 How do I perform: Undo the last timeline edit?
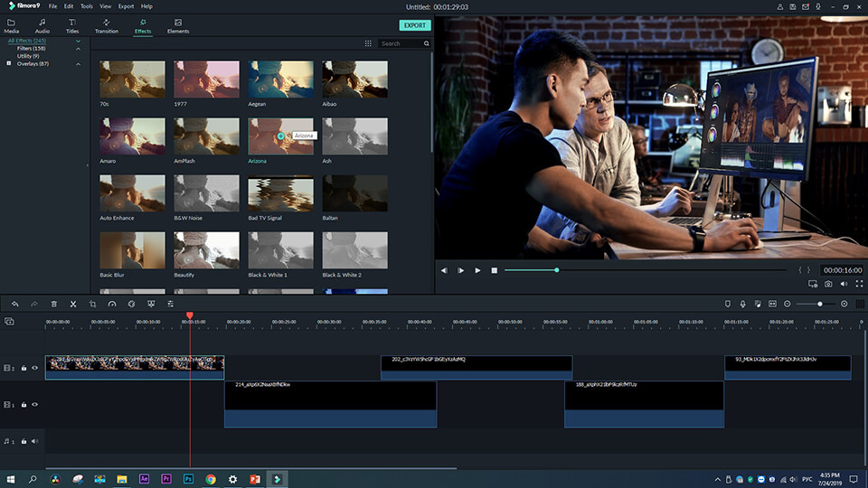(15, 304)
